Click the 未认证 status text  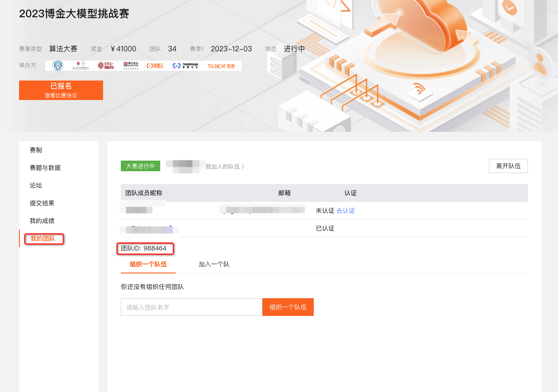(325, 211)
